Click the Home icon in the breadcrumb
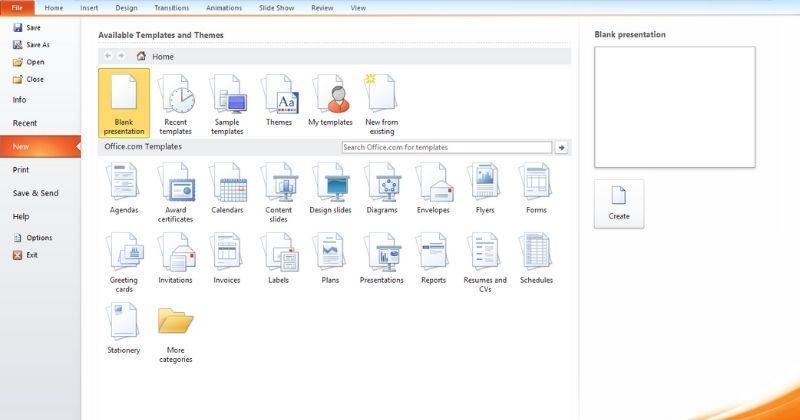Screen dimensions: 800x420 click(x=141, y=56)
